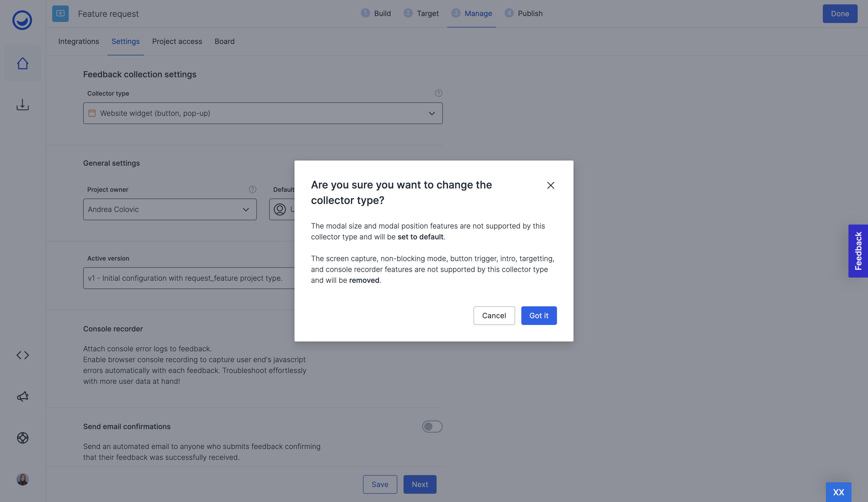This screenshot has width=868, height=502.
Task: Open the Active version dropdown field
Action: pyautogui.click(x=189, y=278)
